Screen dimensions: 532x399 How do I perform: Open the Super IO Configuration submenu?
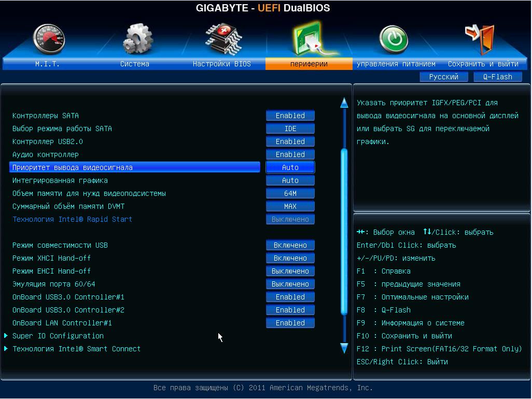(58, 336)
